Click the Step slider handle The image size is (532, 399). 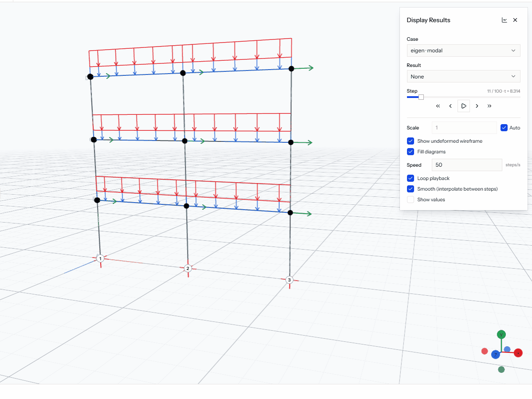pos(421,97)
